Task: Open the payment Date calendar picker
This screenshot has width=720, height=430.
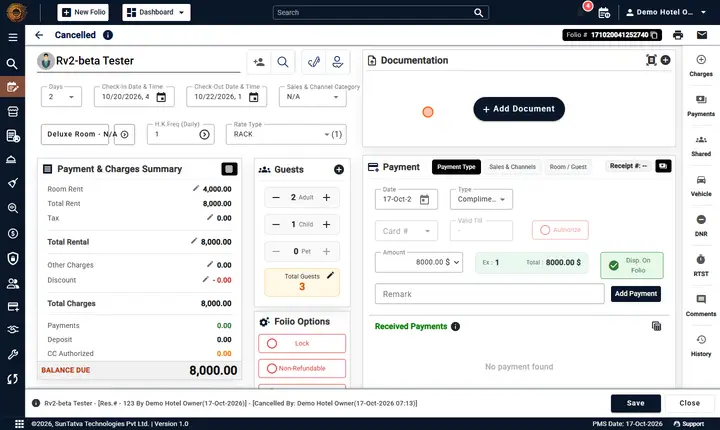Action: [424, 199]
